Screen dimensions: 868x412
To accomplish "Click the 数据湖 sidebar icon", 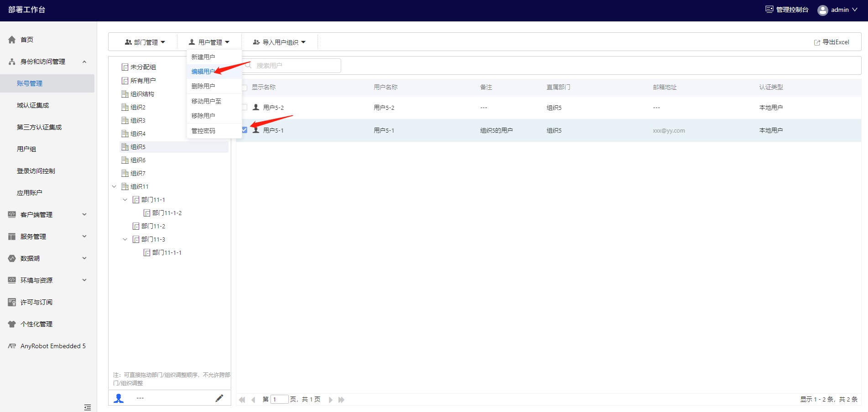I will tap(12, 258).
